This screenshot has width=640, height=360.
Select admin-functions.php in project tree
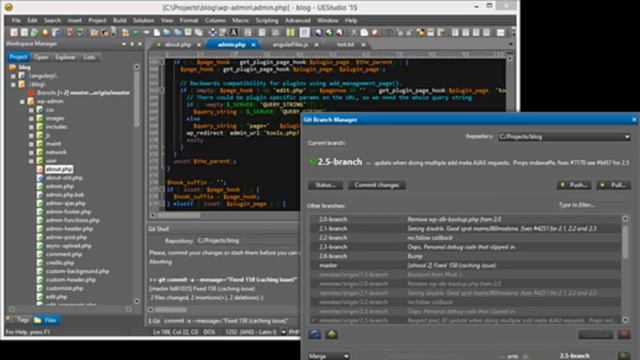[72, 220]
